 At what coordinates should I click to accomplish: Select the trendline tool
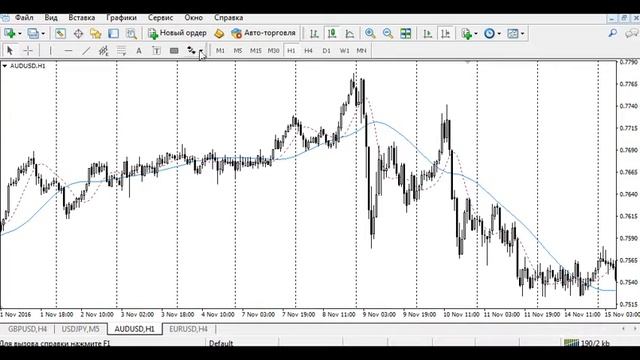click(x=86, y=51)
